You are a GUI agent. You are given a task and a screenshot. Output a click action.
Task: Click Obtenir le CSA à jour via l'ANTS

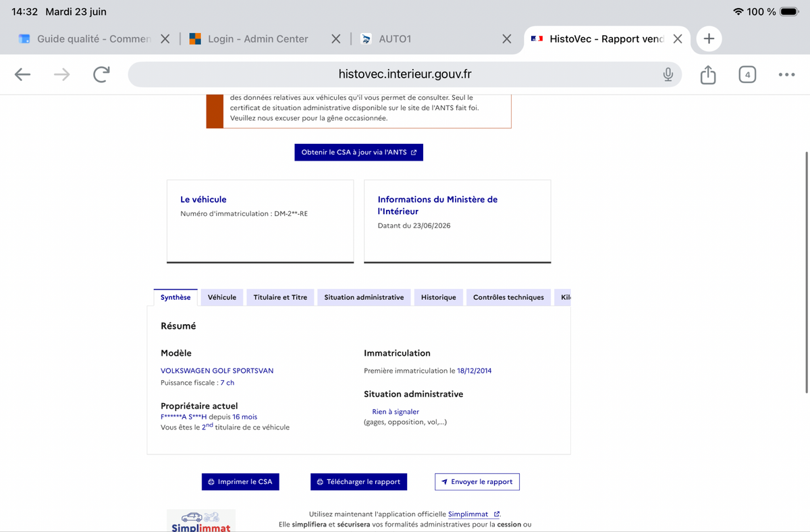point(358,152)
